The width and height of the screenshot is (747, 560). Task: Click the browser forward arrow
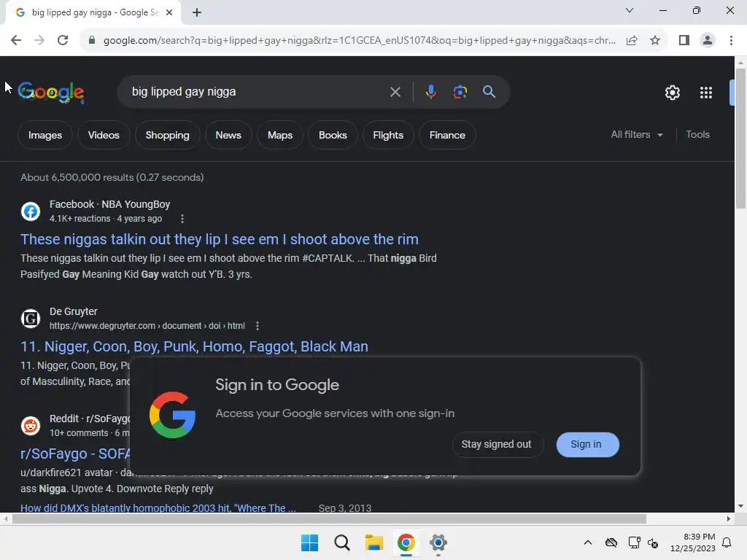point(39,41)
